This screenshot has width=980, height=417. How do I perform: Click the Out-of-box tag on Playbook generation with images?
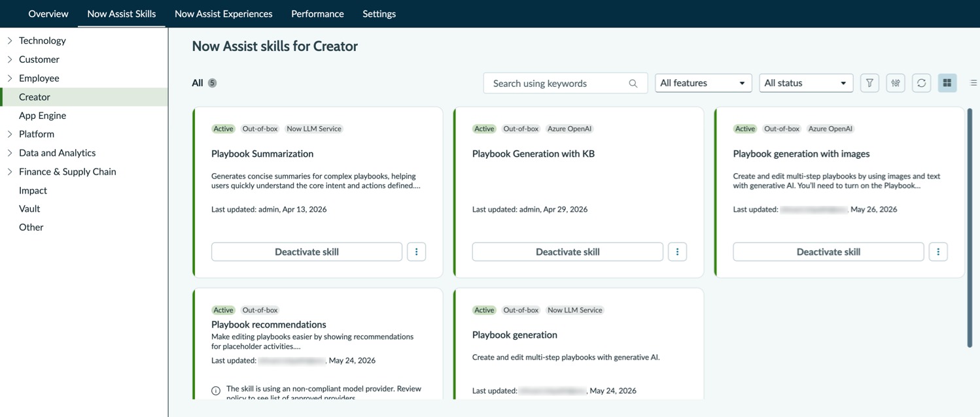pos(782,129)
